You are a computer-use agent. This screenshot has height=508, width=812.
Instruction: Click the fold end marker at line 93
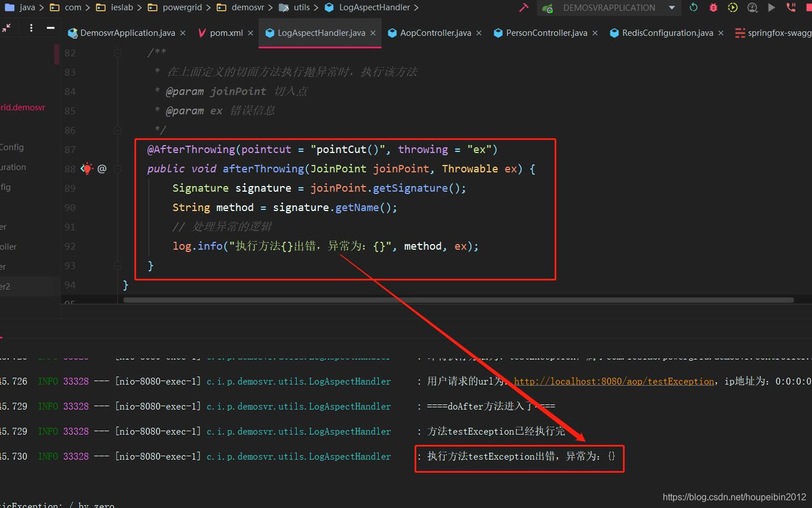click(x=117, y=266)
